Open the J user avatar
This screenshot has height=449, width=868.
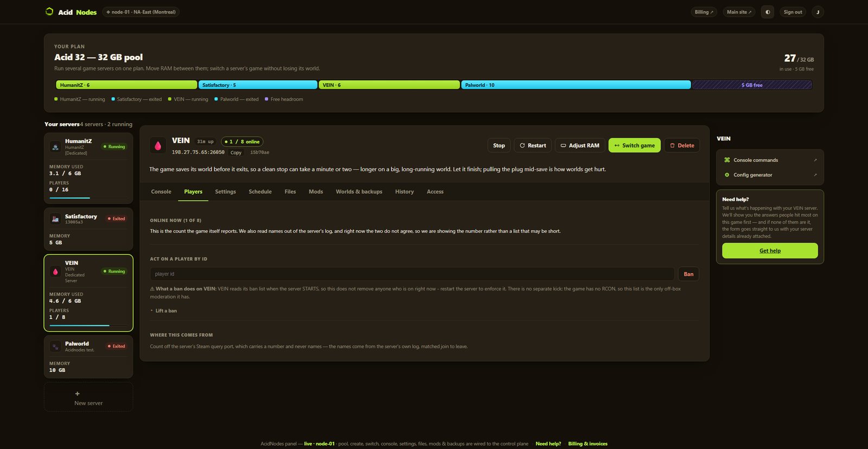pos(818,12)
